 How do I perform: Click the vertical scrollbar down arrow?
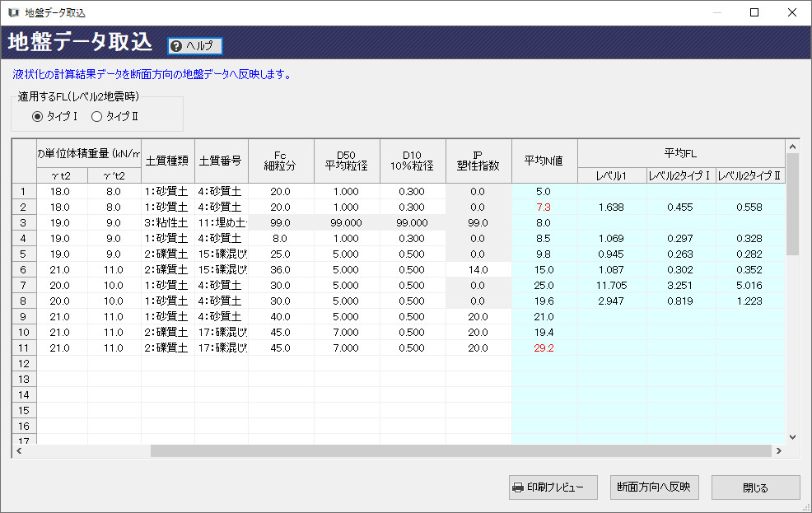click(792, 437)
